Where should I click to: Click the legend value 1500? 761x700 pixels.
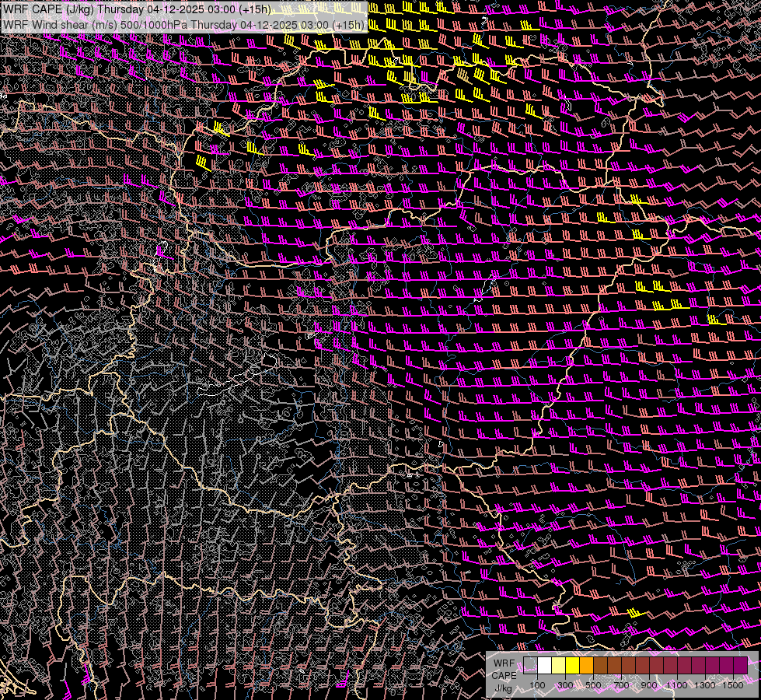pos(733,685)
